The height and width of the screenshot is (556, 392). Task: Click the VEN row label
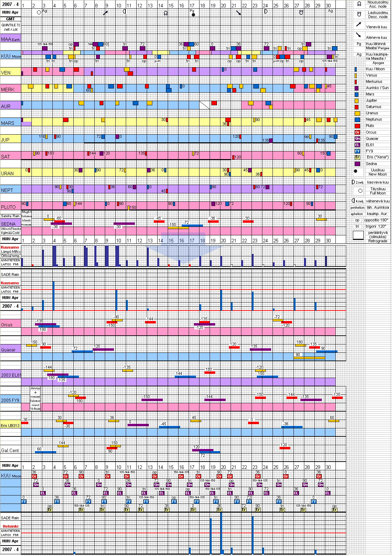[6, 73]
